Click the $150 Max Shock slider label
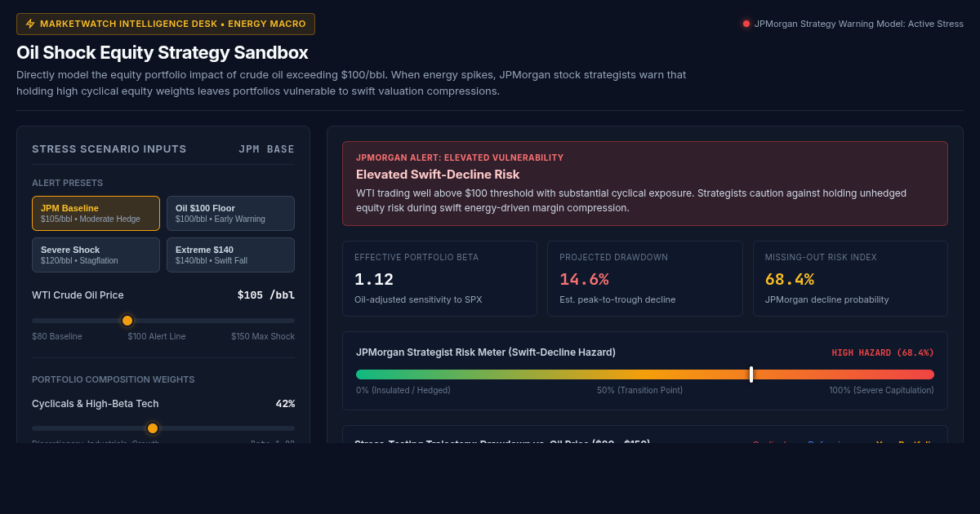The height and width of the screenshot is (514, 980). (x=263, y=336)
